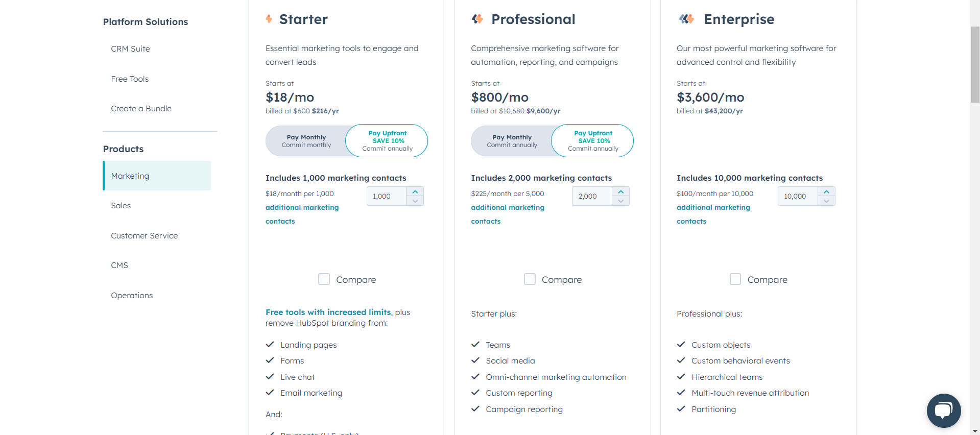This screenshot has width=980, height=435.
Task: Click additional marketing contacts link under Starter
Action: pyautogui.click(x=302, y=214)
